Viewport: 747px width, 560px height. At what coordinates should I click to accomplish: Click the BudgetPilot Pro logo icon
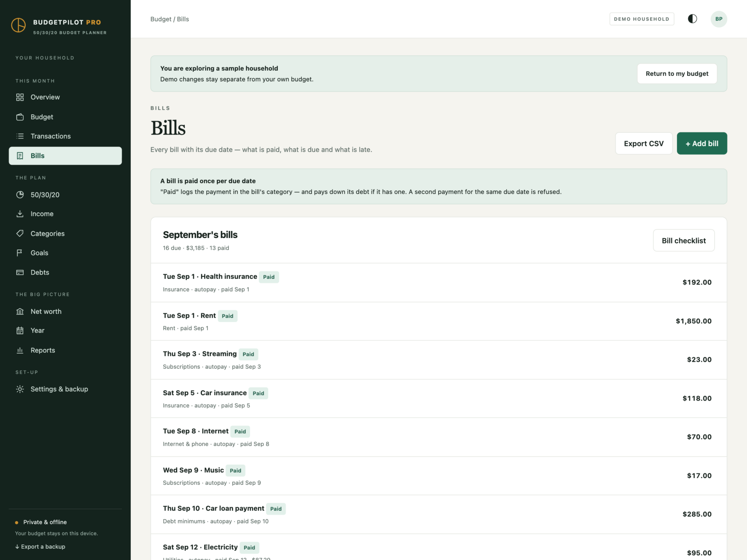[x=18, y=25]
